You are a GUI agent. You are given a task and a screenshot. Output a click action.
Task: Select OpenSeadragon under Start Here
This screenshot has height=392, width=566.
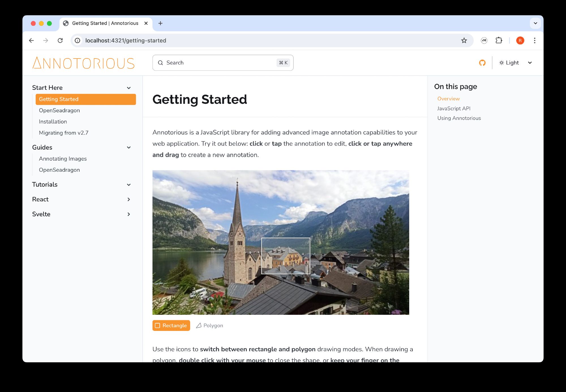point(59,111)
